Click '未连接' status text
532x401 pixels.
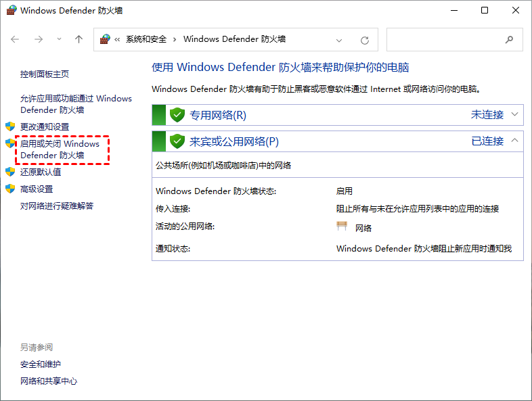click(x=487, y=114)
